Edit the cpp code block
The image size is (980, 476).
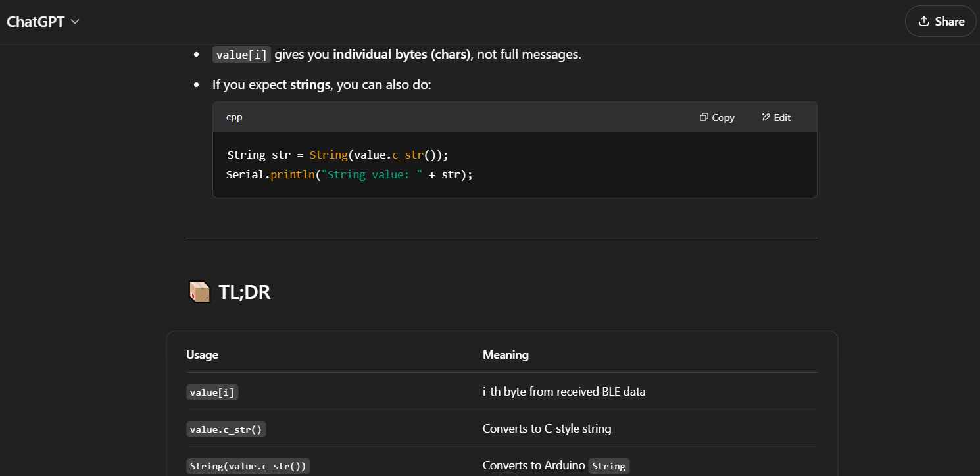pyautogui.click(x=776, y=117)
